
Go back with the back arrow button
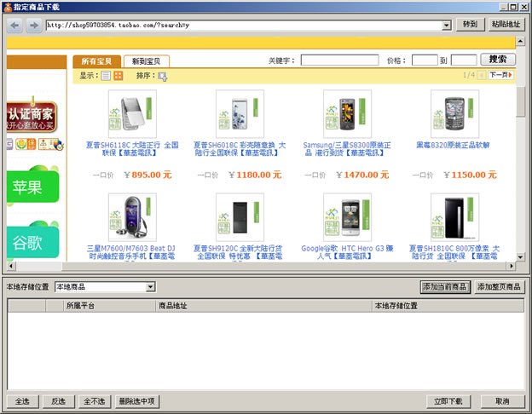14,26
